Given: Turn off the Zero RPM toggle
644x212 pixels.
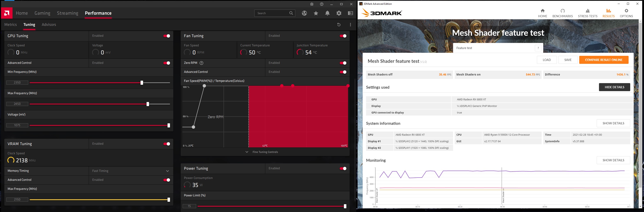Looking at the screenshot, I should pyautogui.click(x=343, y=63).
